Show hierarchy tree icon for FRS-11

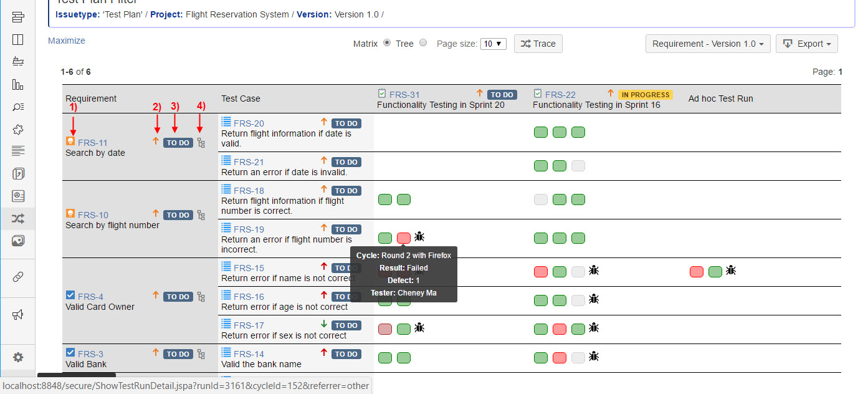click(x=201, y=143)
